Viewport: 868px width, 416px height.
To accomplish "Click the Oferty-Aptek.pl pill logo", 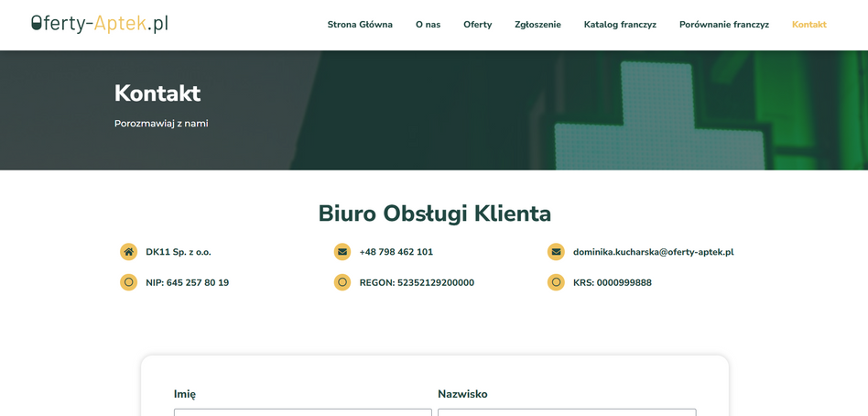I will 99,24.
